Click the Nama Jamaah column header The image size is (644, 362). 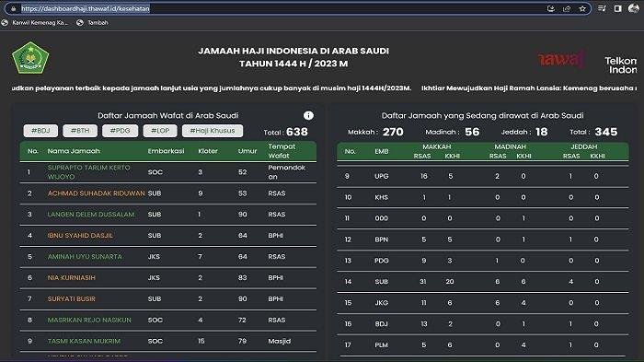click(x=74, y=151)
